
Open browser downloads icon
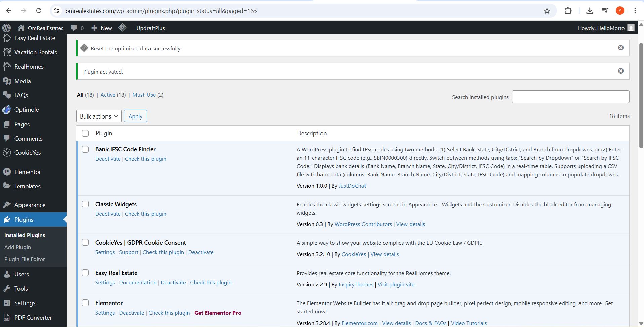tap(590, 11)
